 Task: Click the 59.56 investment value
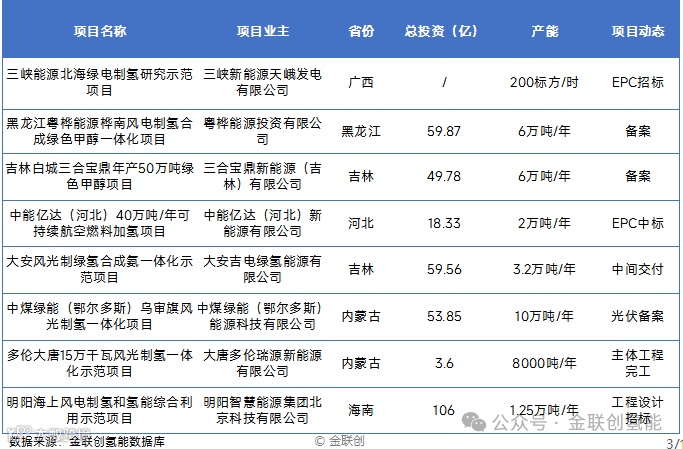tap(444, 269)
